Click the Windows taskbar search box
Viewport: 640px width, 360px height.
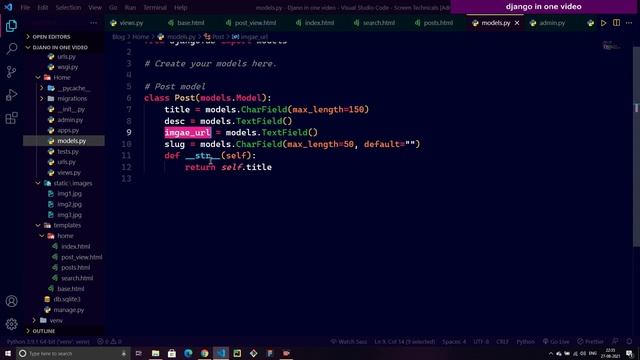(x=73, y=353)
